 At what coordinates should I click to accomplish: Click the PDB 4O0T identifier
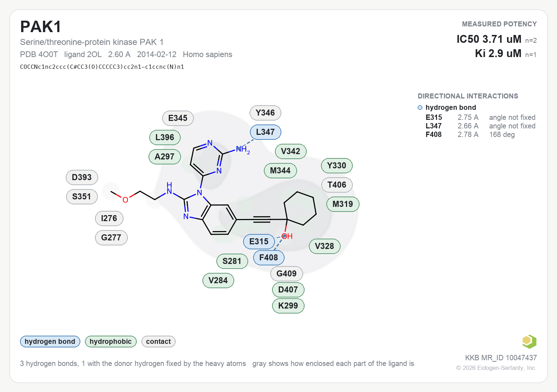(39, 54)
